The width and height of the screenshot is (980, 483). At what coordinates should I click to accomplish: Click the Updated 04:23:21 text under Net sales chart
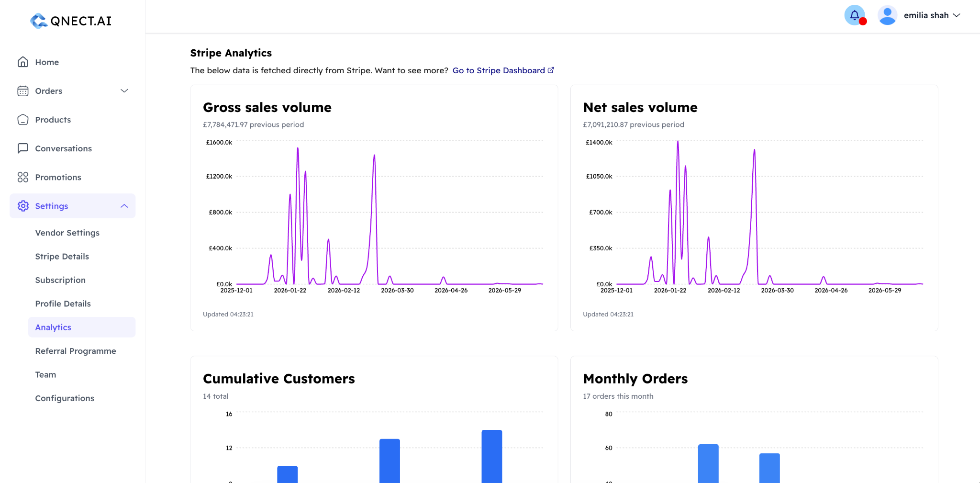click(x=608, y=315)
